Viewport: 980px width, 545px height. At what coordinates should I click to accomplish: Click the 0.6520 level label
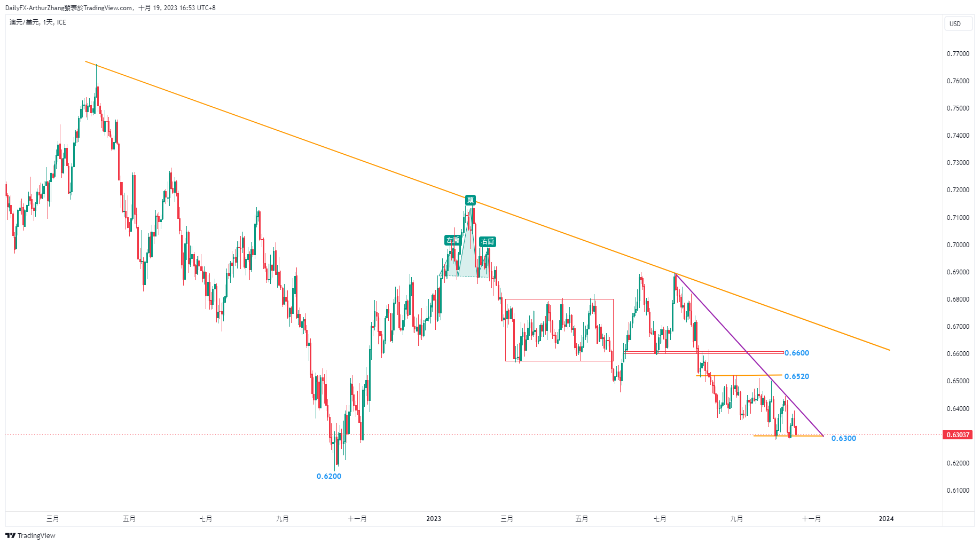[796, 376]
